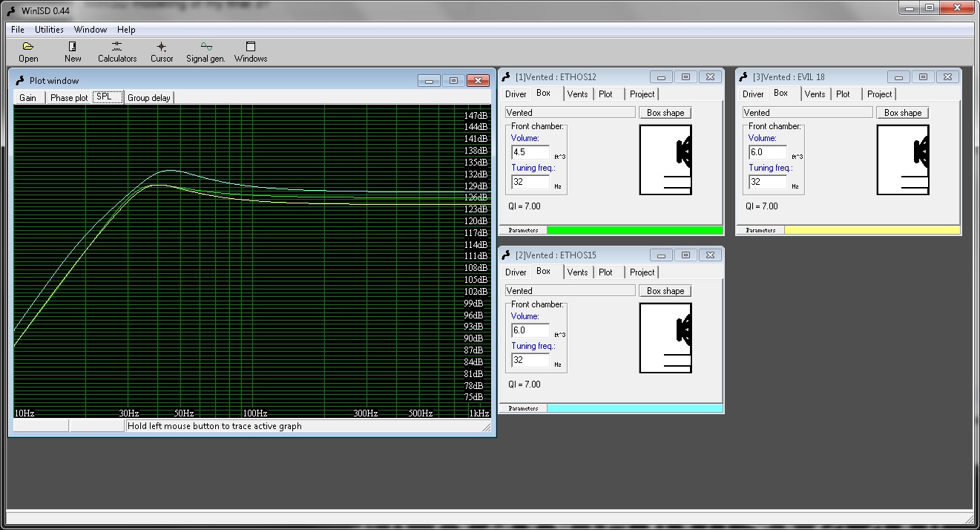The image size is (980, 530).
Task: Click Tuning freq. field in ETHOS15 window
Action: (x=530, y=360)
